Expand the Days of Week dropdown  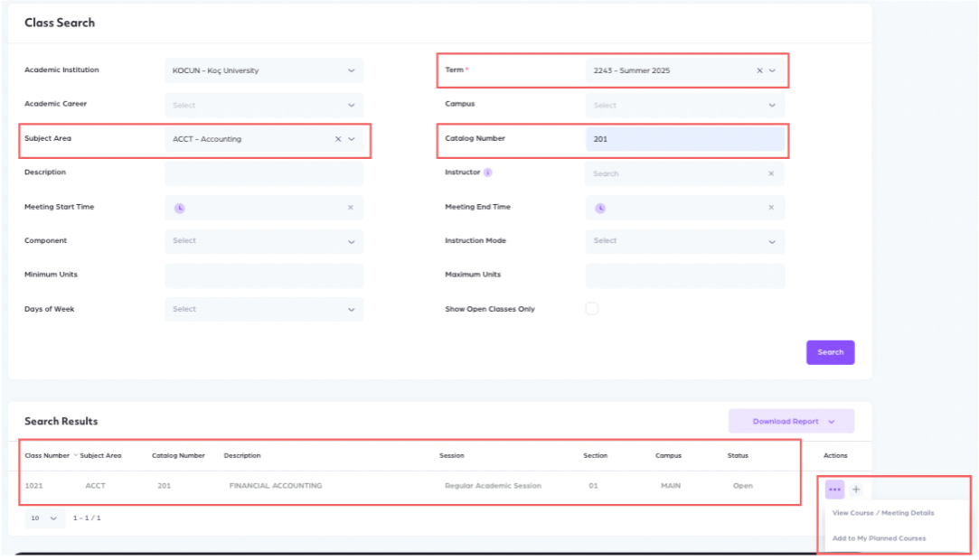tap(351, 309)
